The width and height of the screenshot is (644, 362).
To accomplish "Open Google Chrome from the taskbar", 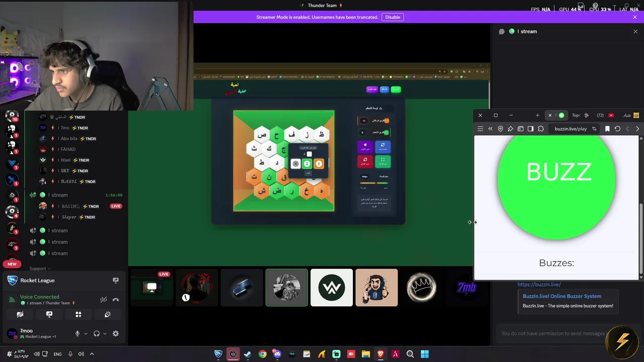I will tap(262, 354).
